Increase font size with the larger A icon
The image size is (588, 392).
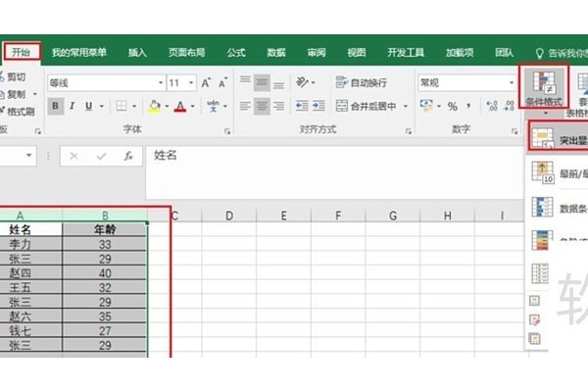pos(206,83)
